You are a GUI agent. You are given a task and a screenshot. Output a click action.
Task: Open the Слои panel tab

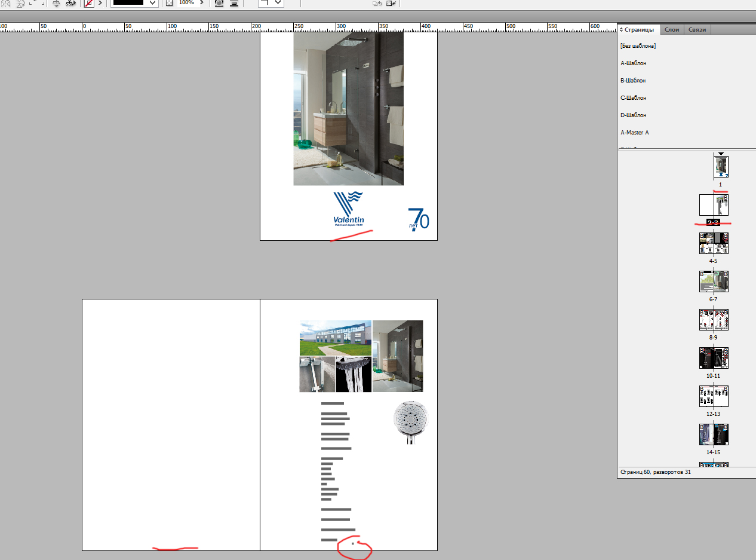click(672, 29)
